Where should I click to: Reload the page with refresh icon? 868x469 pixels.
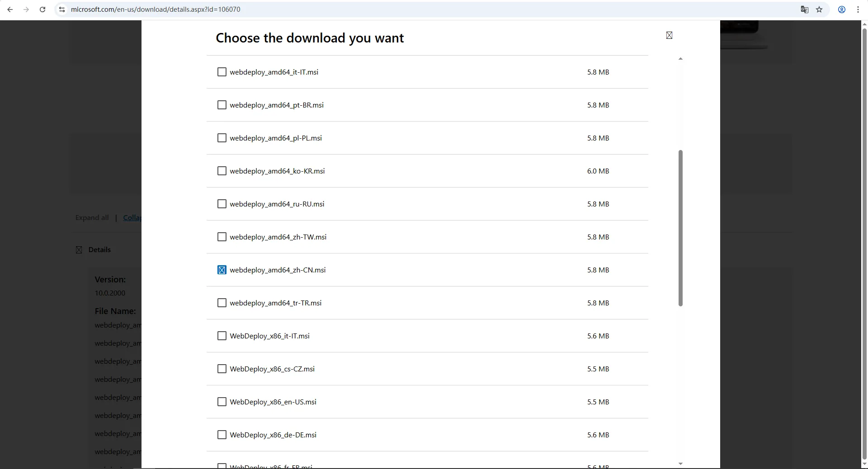pyautogui.click(x=42, y=9)
